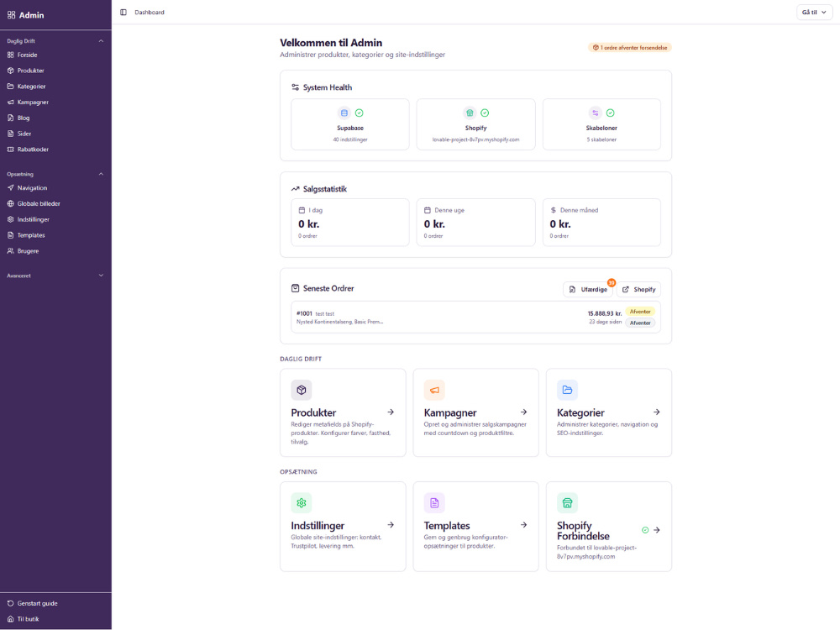
Task: Click the Kampagner card megaphone icon
Action: tap(434, 390)
